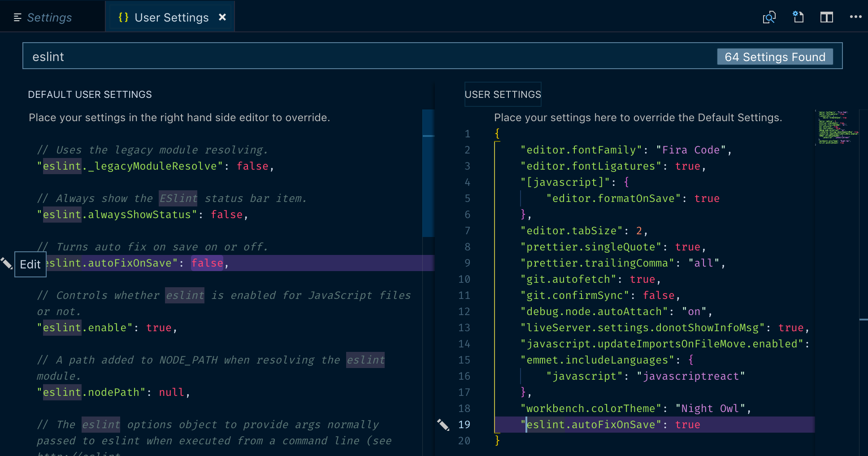Click the "prettier.singleQuote" setting line
This screenshot has height=456, width=868.
coord(613,247)
